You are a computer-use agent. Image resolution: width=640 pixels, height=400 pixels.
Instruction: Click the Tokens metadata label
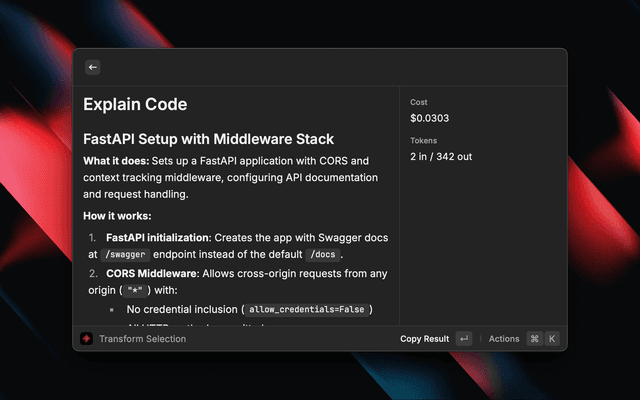[x=425, y=140]
